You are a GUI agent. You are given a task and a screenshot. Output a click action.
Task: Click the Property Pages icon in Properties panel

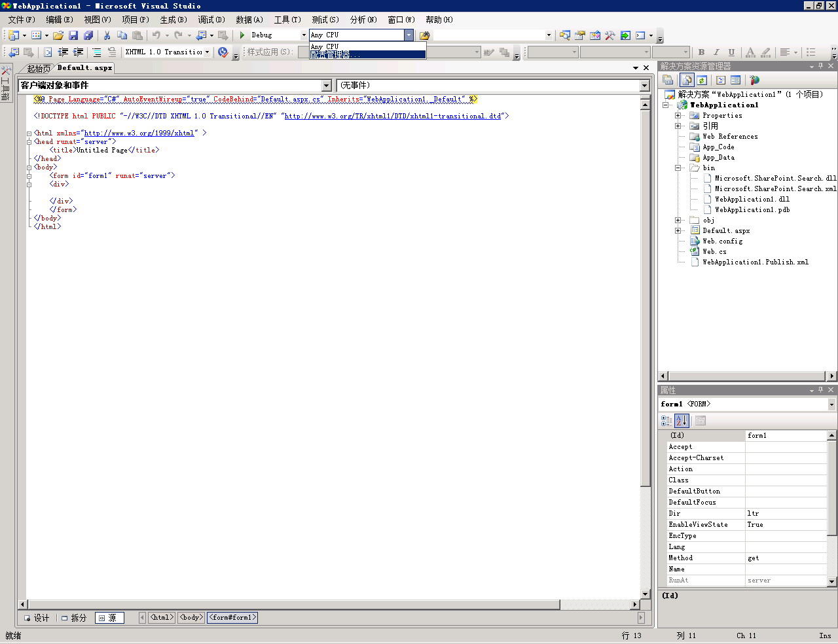click(701, 421)
